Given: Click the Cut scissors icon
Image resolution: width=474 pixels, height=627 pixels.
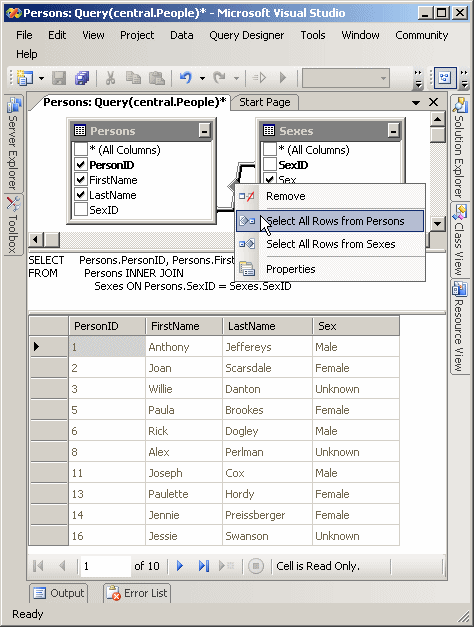Looking at the screenshot, I should click(110, 78).
